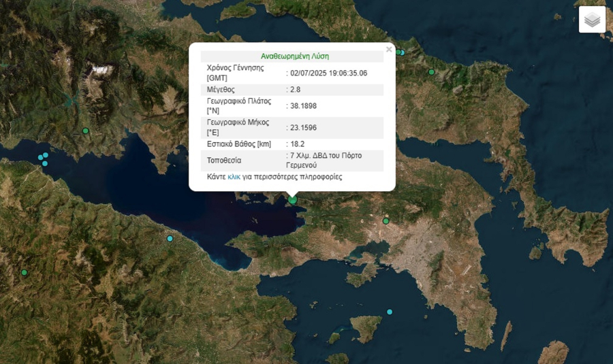Click the magnitude value '2.8'
The height and width of the screenshot is (364, 613).
[295, 89]
